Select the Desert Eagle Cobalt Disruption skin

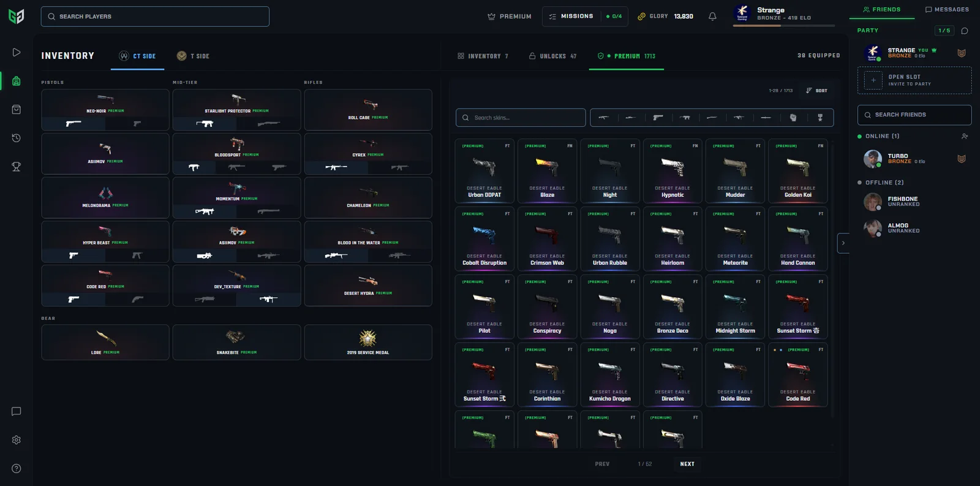(484, 239)
